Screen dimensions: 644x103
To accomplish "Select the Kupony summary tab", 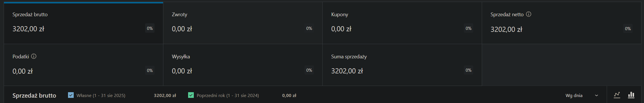I will (x=402, y=23).
